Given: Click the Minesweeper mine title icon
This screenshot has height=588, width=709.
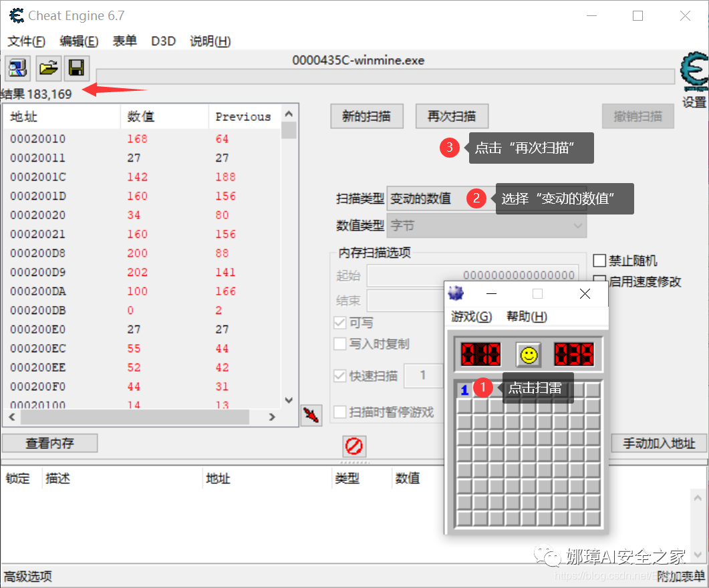Looking at the screenshot, I should pyautogui.click(x=456, y=293).
